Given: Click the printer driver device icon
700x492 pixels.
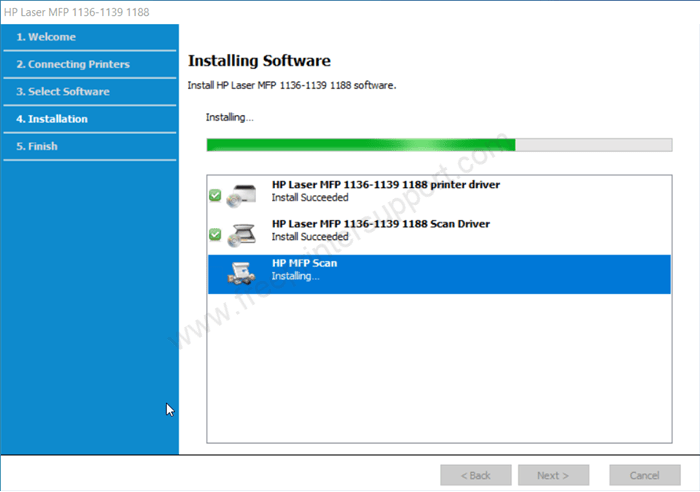Looking at the screenshot, I should tap(242, 196).
